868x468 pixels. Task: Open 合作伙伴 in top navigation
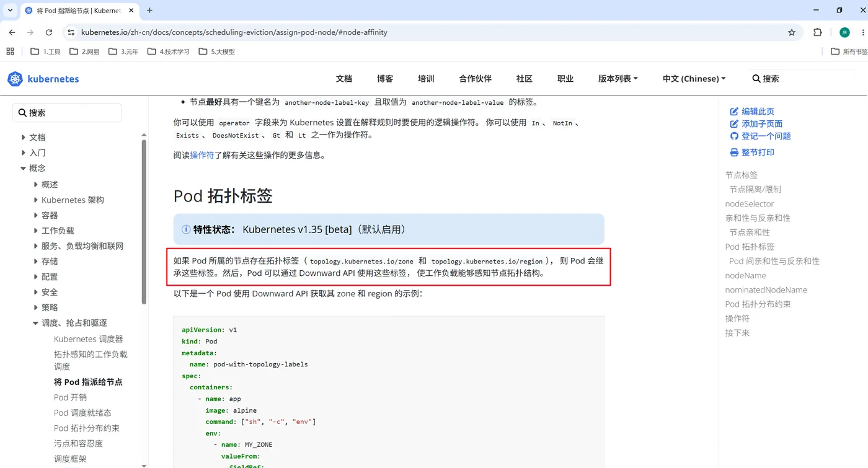[475, 79]
